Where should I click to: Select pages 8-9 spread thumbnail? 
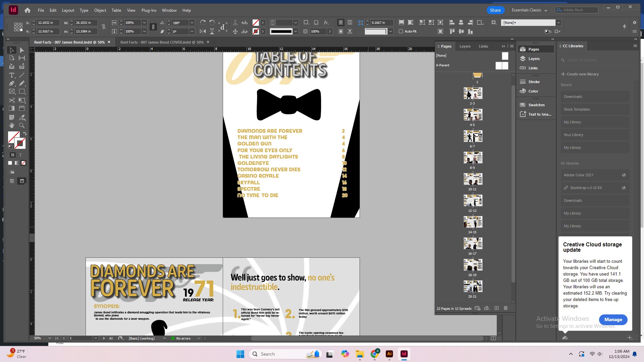473,158
